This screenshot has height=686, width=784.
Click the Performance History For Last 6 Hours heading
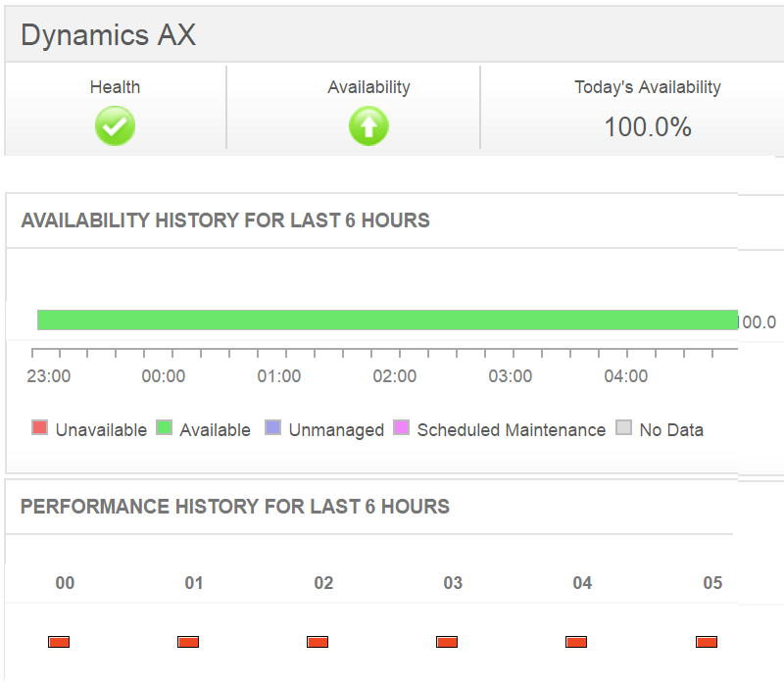point(235,507)
